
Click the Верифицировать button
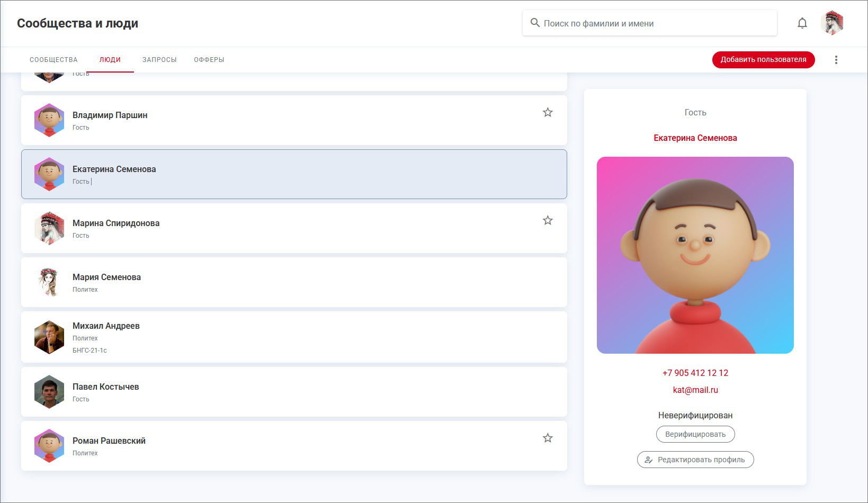point(695,434)
